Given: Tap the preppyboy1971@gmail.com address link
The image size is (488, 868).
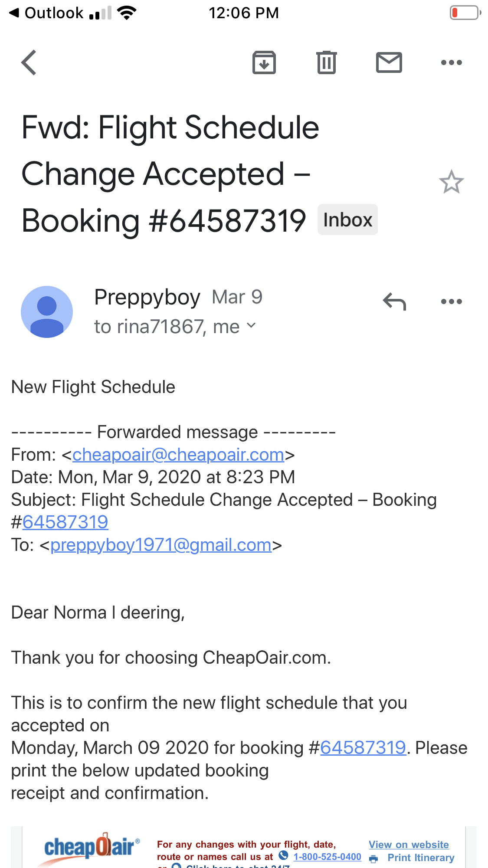Looking at the screenshot, I should click(x=160, y=545).
